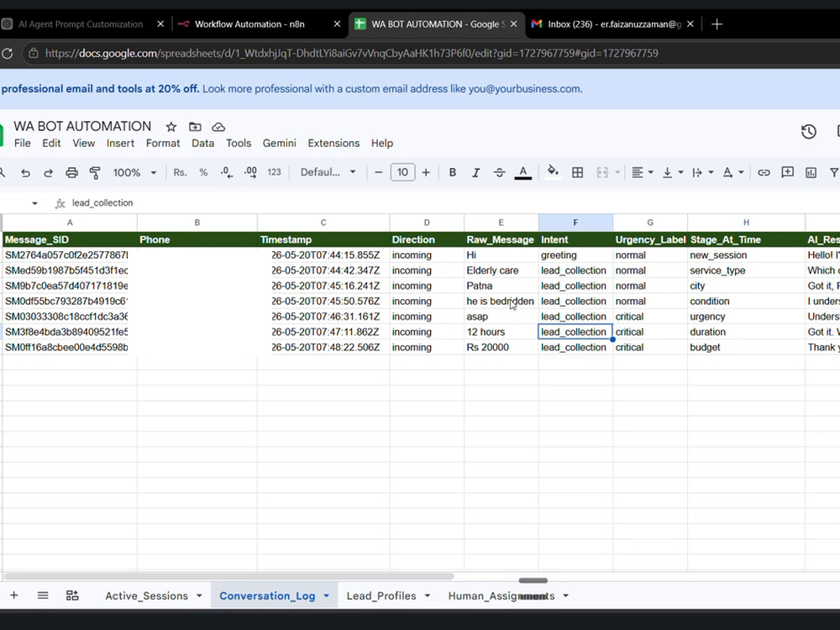The image size is (840, 630).
Task: Toggle bold formatting
Action: click(x=453, y=172)
